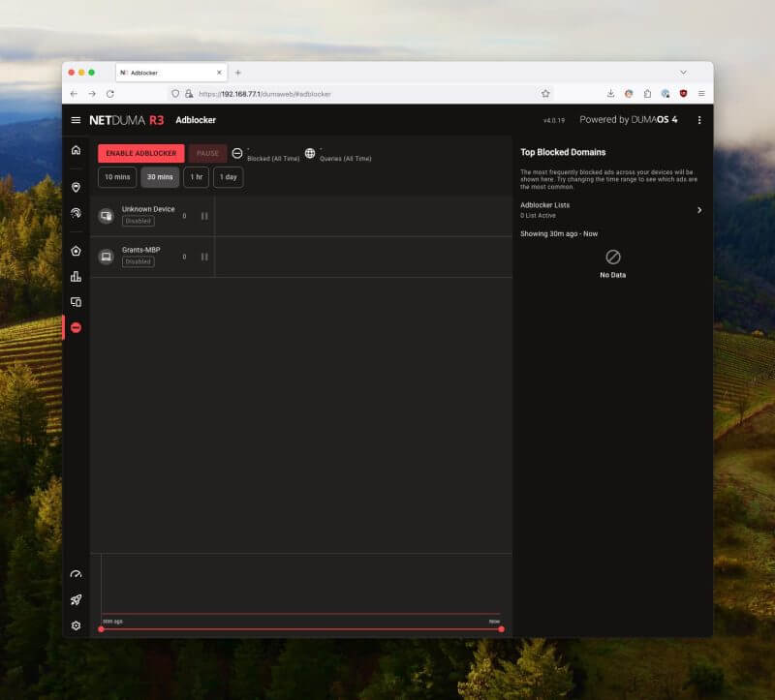Screen dimensions: 775x700
Task: Open the Geo-Filter location pin sidebar icon
Action: point(76,187)
